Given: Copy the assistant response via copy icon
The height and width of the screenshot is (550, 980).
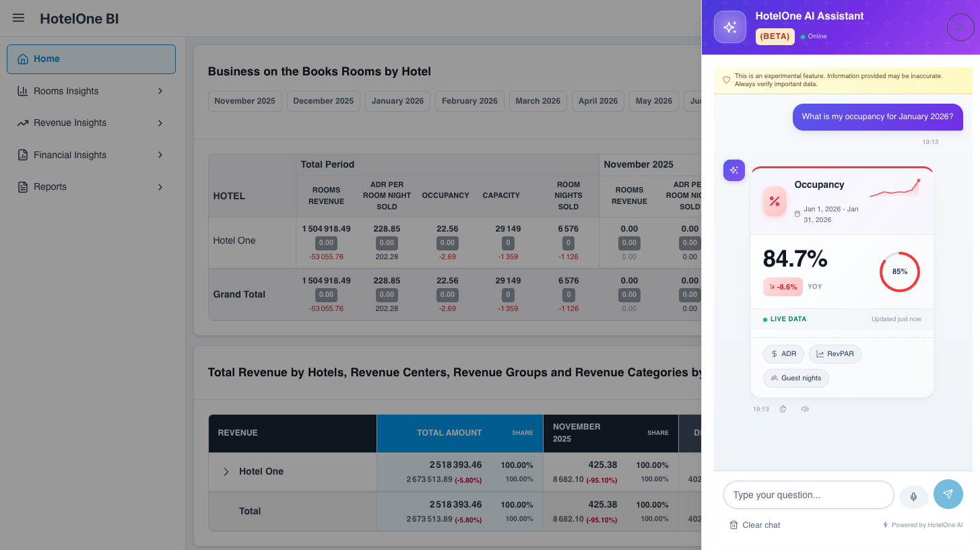Looking at the screenshot, I should pyautogui.click(x=783, y=409).
